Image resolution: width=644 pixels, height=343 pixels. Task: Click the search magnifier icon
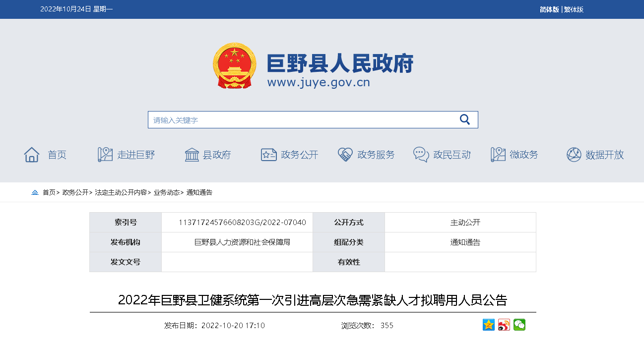click(x=464, y=119)
